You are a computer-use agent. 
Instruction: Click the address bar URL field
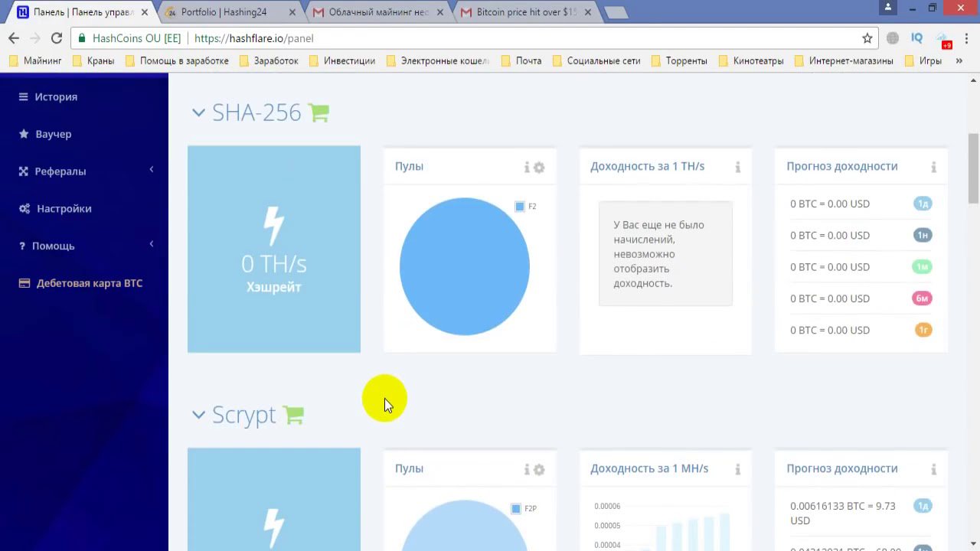475,38
